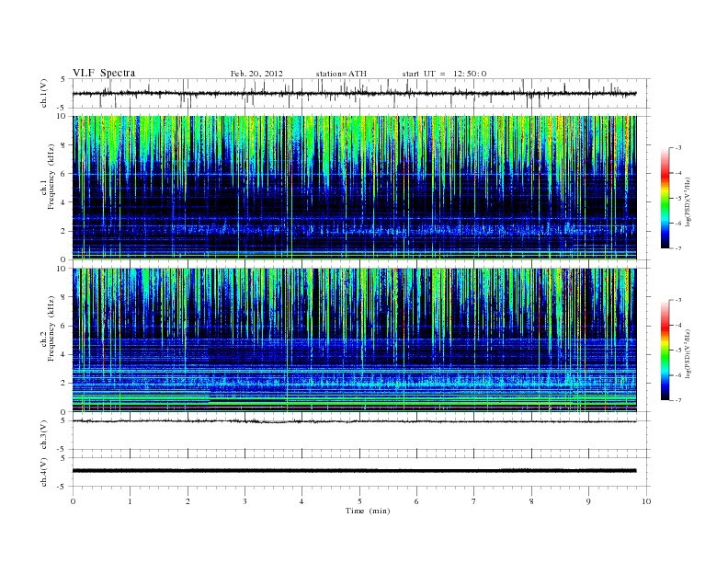Click the ch.3 voltage waveform trace

(x=354, y=421)
